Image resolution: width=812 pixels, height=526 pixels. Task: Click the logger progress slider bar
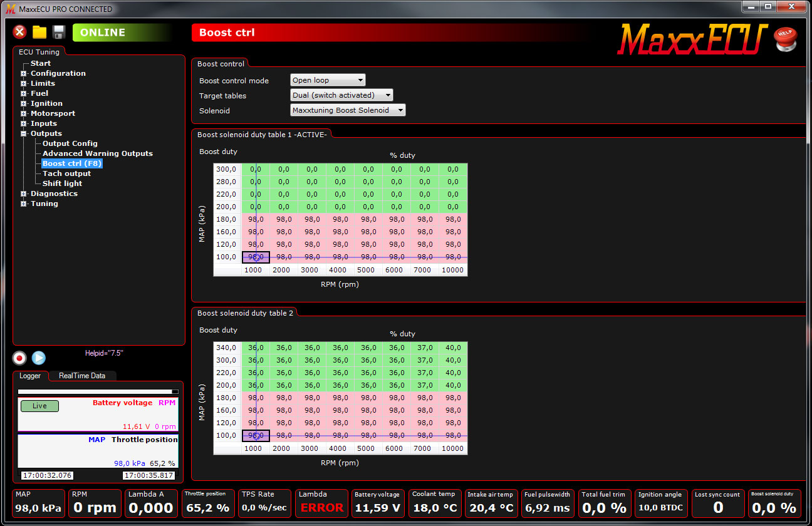pyautogui.click(x=98, y=392)
